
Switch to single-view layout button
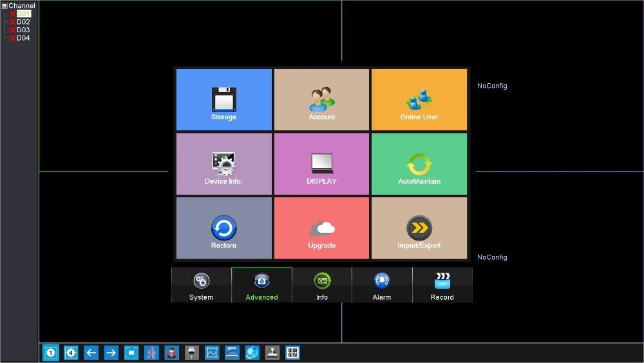51,353
